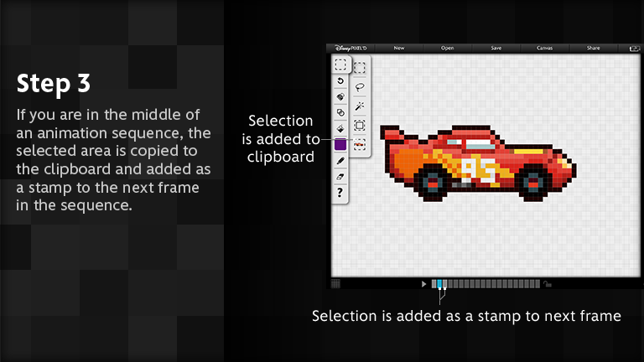Viewport: 644px width, 362px height.
Task: Select the pencil drawing tool
Action: [340, 161]
